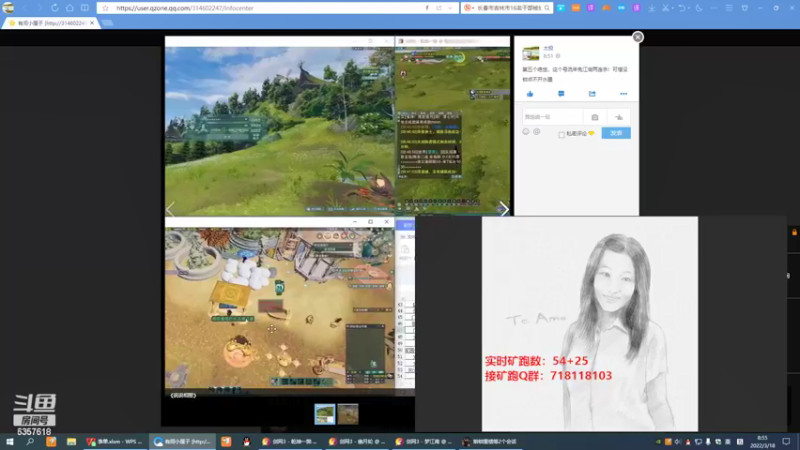Screen dimensions: 800x450
Task: Open the three-dots more options menu
Action: (623, 94)
